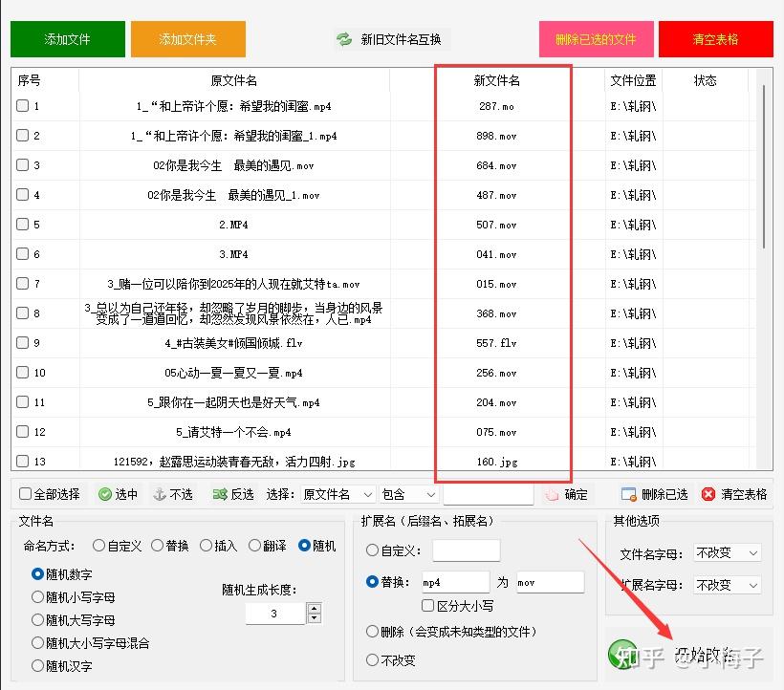Viewport: 784px width, 690px height.
Task: Select the 自定义 naming mode radio
Action: coord(99,546)
